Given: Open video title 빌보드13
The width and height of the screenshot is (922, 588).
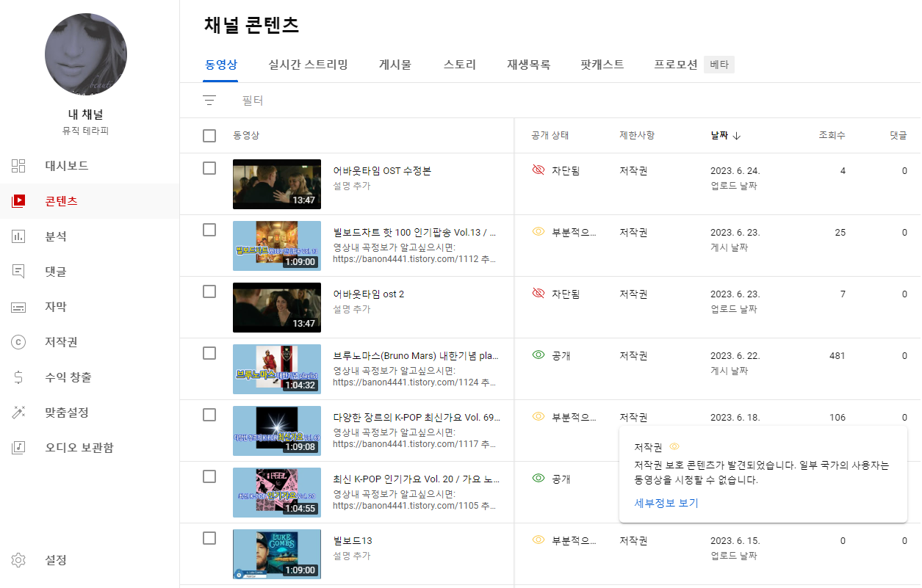Looking at the screenshot, I should [353, 541].
